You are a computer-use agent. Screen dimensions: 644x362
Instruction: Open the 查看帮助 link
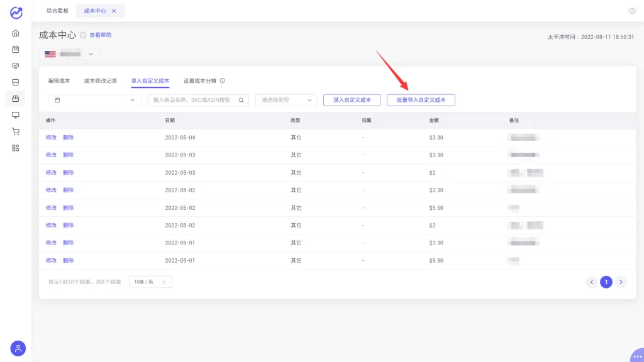tap(100, 35)
